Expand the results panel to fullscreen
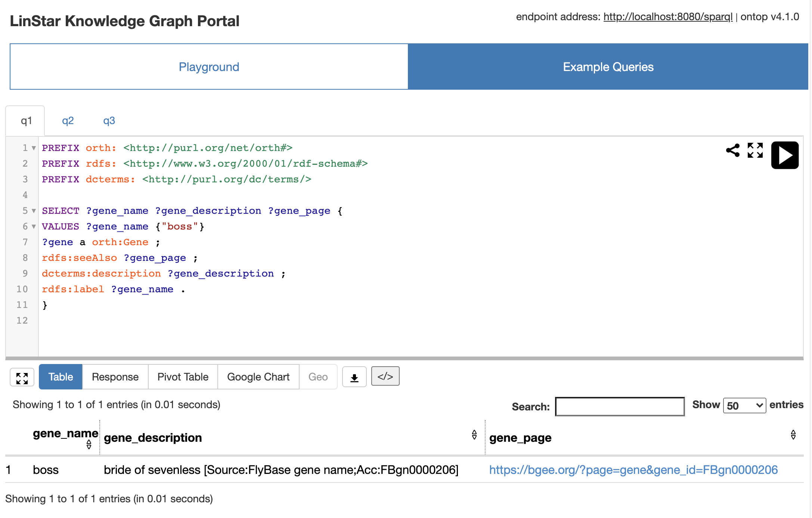This screenshot has height=518, width=812. coord(22,378)
